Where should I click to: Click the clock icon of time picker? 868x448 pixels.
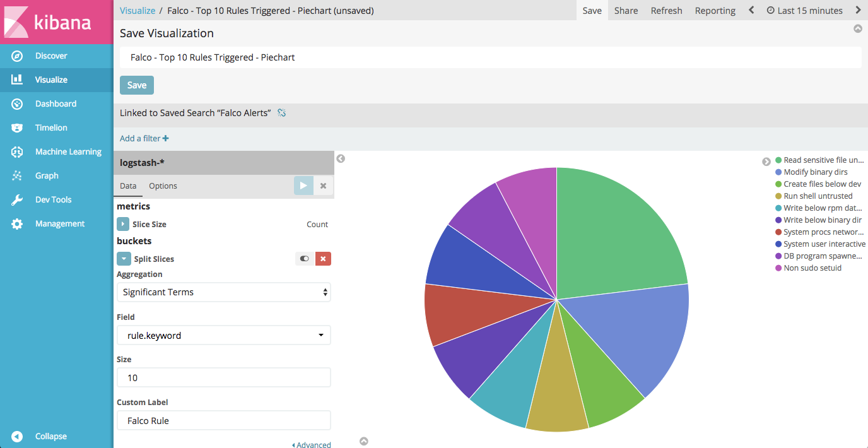770,11
